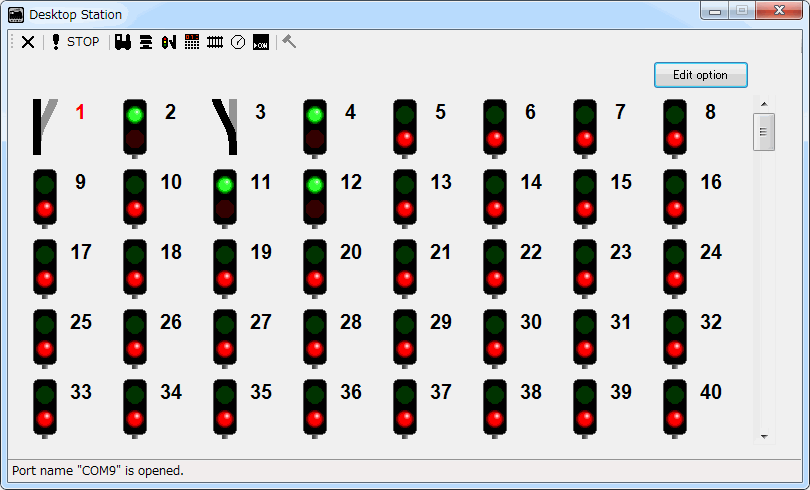This screenshot has height=490, width=810.
Task: Click the Desktop Station title bar icon
Action: pyautogui.click(x=16, y=14)
